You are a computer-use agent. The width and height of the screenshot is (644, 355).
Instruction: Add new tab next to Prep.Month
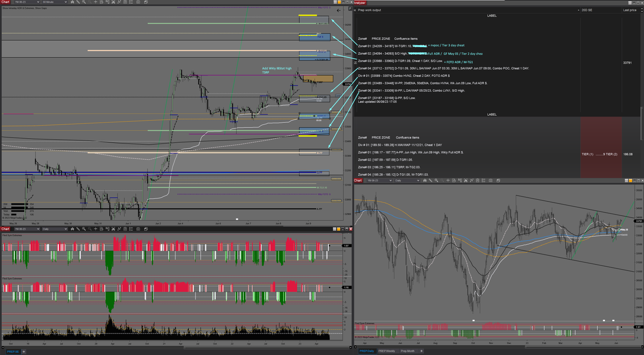coord(421,352)
